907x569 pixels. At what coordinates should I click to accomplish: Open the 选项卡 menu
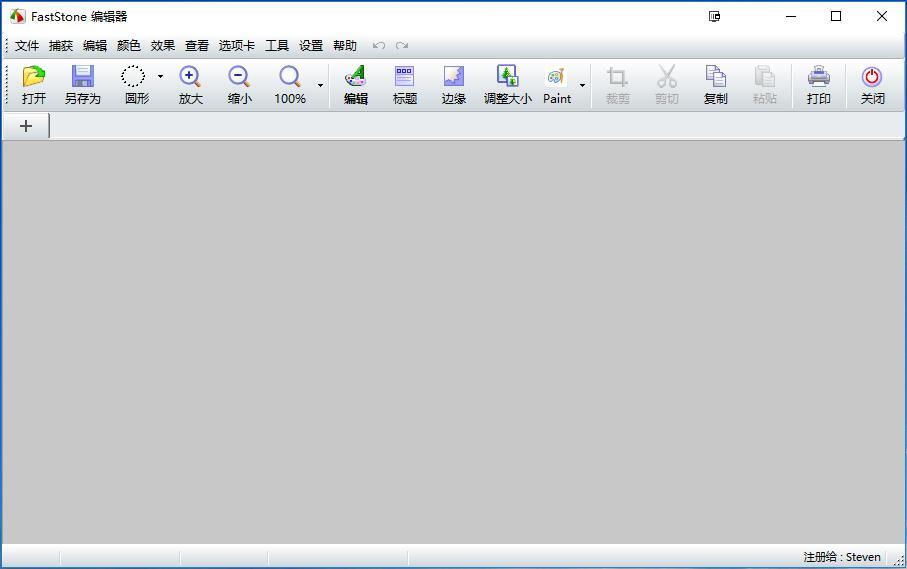(237, 46)
